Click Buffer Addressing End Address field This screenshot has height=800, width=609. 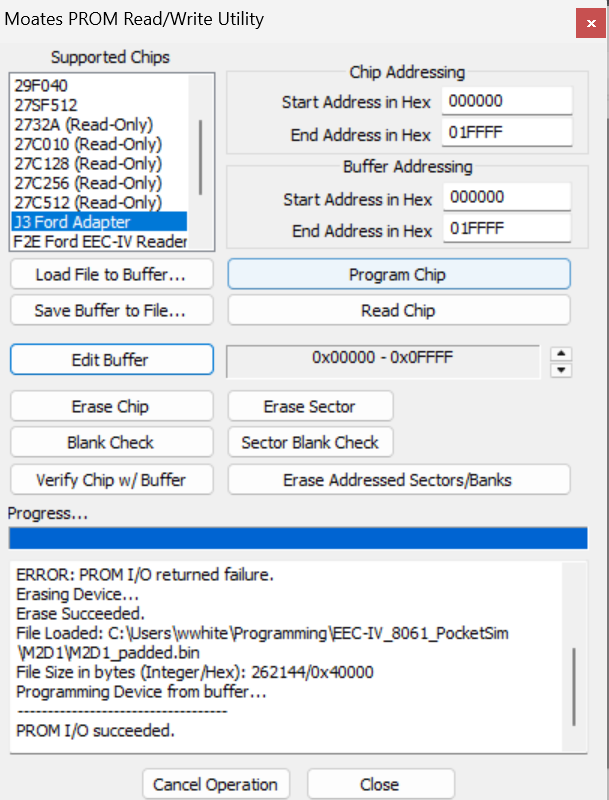pos(507,230)
